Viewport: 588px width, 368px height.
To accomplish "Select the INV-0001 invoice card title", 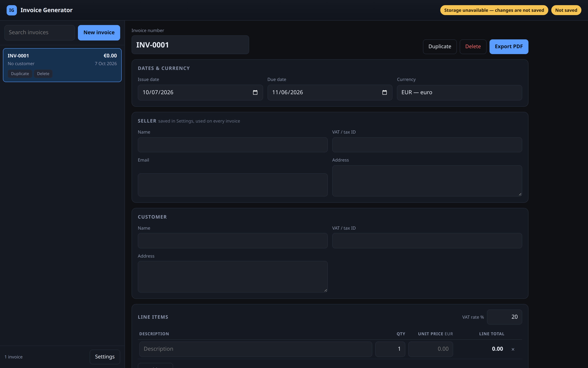I will click(x=18, y=56).
